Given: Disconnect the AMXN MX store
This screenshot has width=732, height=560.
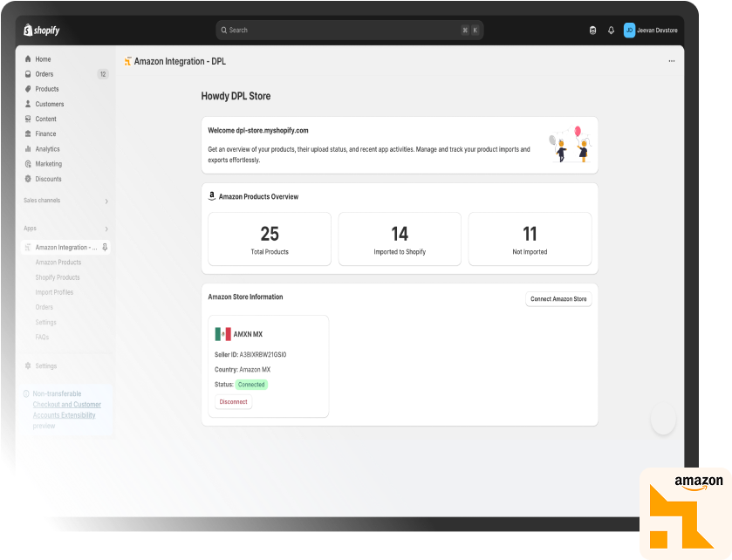Looking at the screenshot, I should (x=233, y=401).
